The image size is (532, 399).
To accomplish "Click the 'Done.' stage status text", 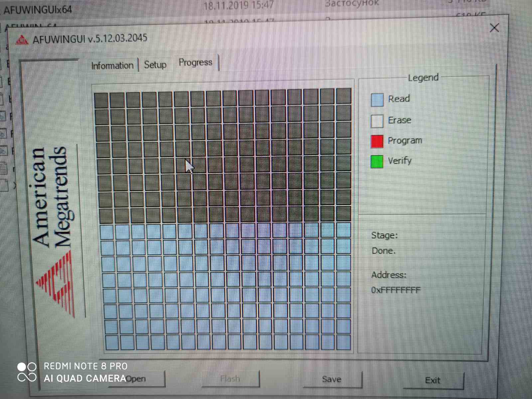I will 384,250.
